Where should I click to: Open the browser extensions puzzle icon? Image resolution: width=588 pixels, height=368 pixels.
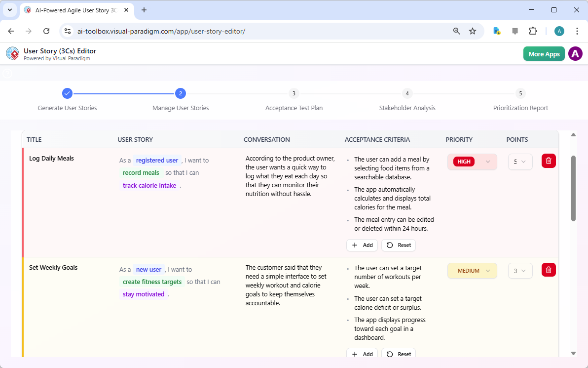click(533, 31)
